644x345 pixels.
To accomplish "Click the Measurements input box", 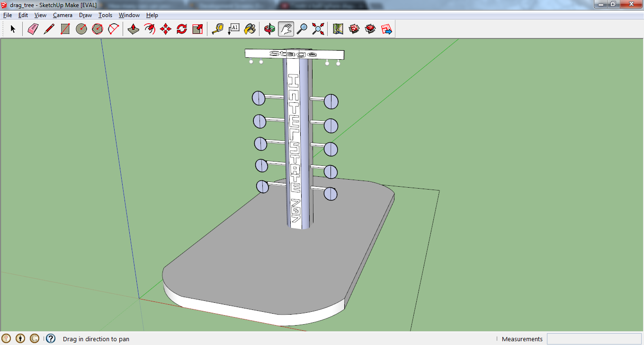I will pyautogui.click(x=594, y=339).
